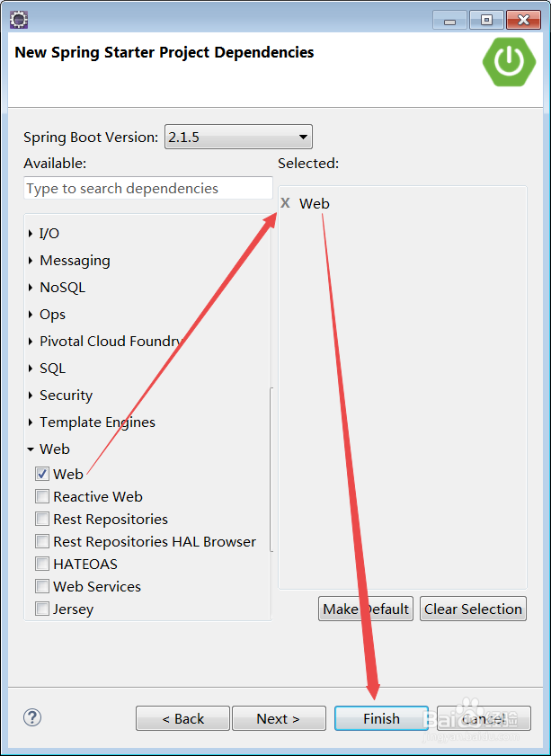Click the Eclipse dialog title bar icon
551x756 pixels.
18,18
